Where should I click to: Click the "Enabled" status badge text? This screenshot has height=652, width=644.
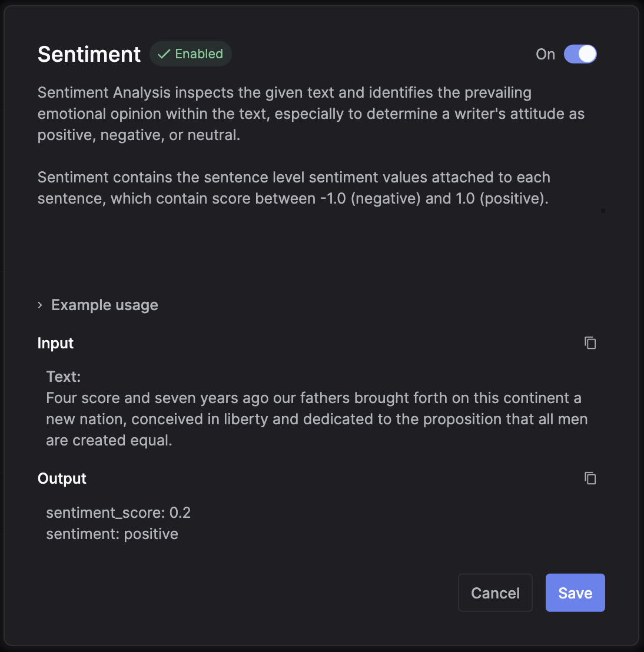(x=199, y=54)
